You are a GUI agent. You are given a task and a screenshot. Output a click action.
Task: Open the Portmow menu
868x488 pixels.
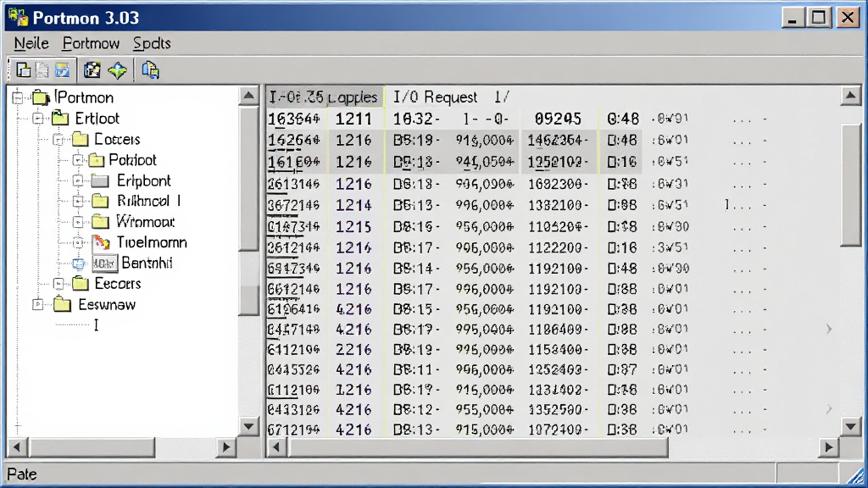point(91,43)
